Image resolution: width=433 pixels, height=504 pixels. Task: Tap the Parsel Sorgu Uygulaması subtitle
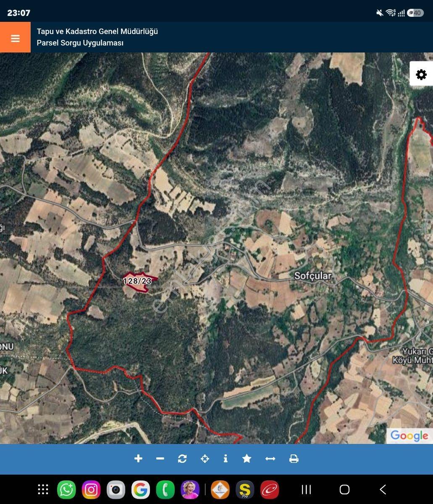click(80, 43)
